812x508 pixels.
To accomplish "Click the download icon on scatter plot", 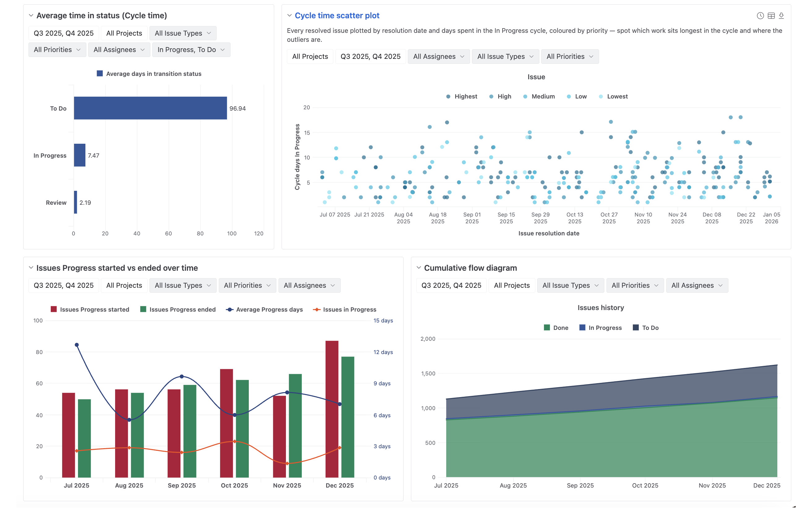I will [x=781, y=15].
